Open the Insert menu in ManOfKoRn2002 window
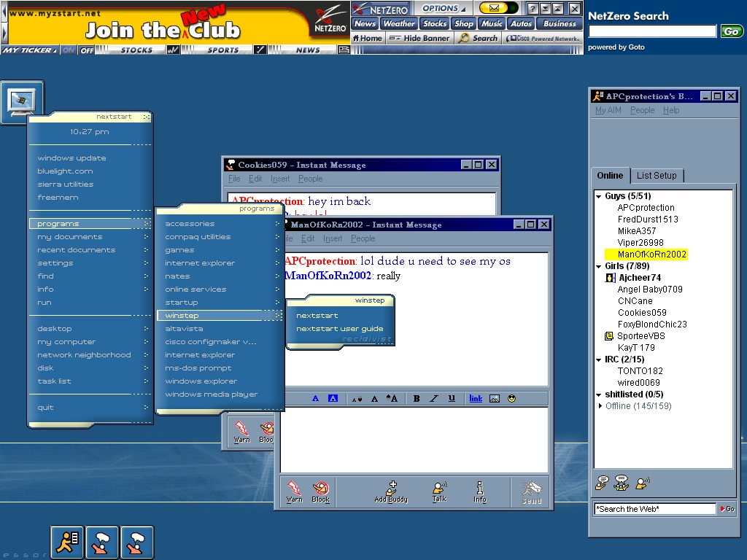This screenshot has width=747, height=560. (333, 238)
